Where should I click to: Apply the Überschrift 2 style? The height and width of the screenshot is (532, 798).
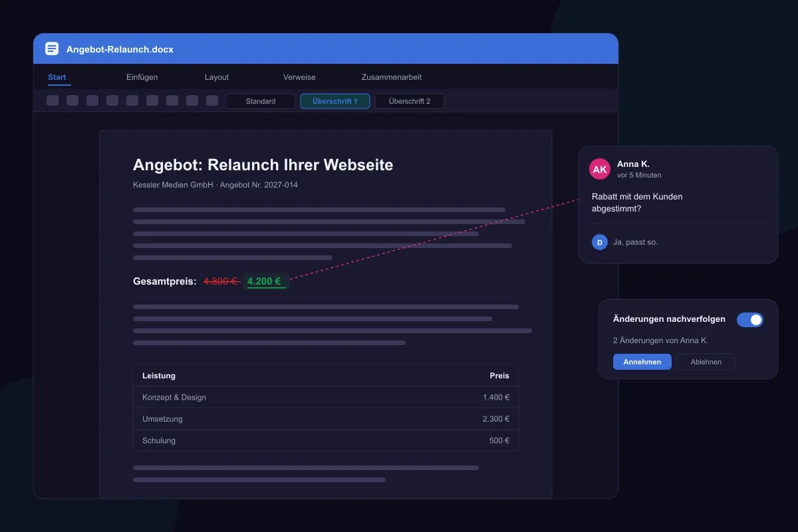click(410, 101)
